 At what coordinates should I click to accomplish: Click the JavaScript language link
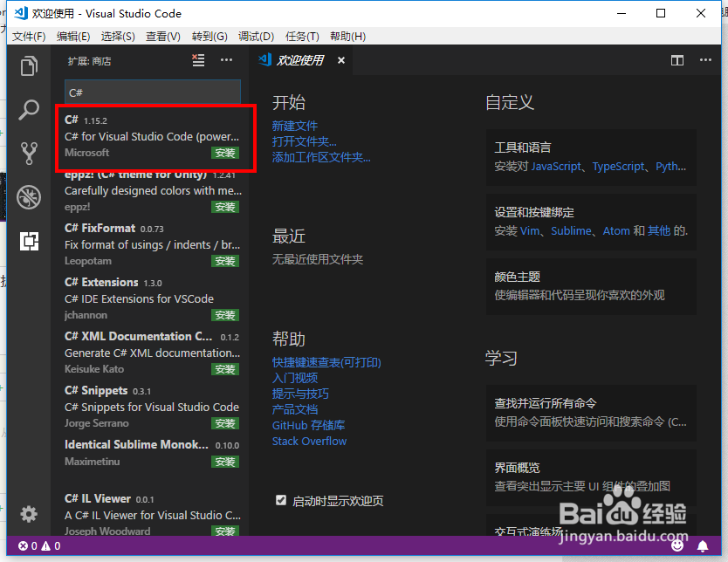click(x=556, y=166)
